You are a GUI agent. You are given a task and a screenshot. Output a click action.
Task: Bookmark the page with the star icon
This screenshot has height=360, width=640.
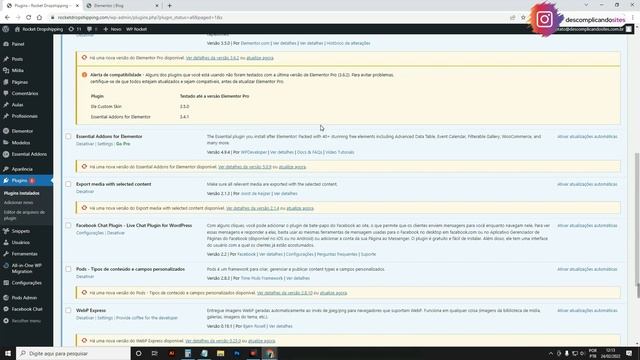pos(523,18)
